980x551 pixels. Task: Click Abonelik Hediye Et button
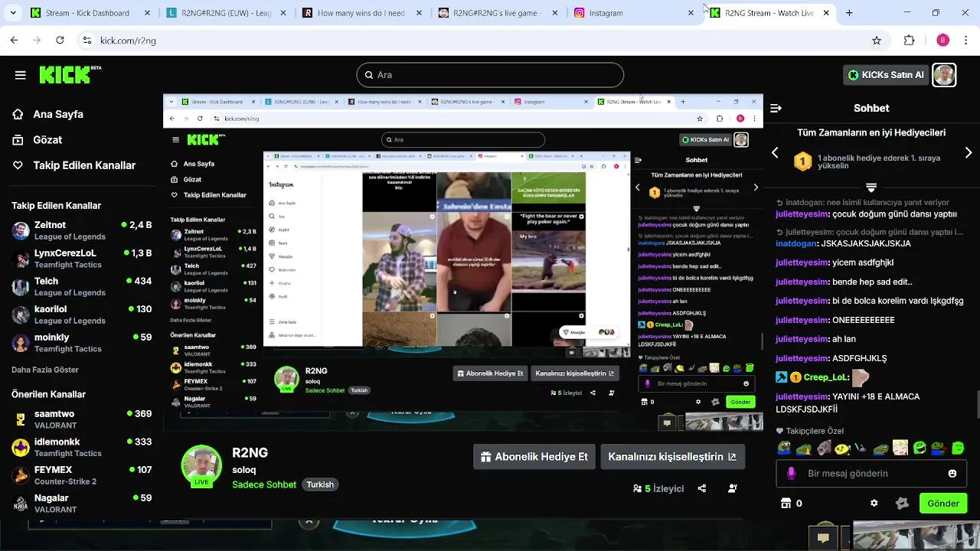click(534, 457)
